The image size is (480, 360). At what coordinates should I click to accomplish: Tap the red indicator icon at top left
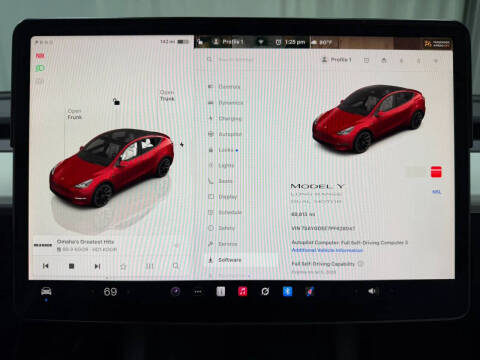(40, 56)
